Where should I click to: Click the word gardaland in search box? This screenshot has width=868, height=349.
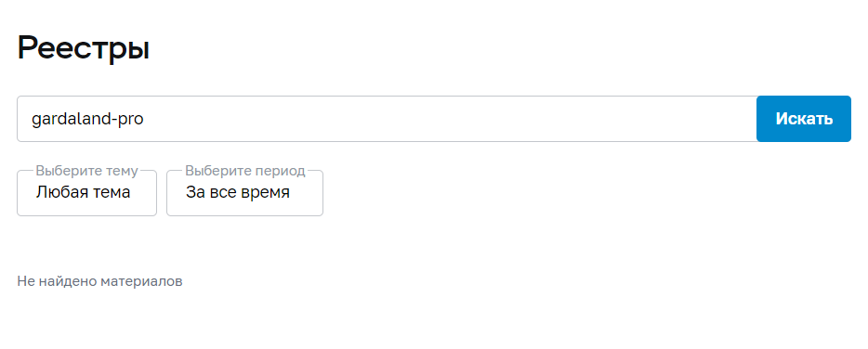click(x=69, y=119)
